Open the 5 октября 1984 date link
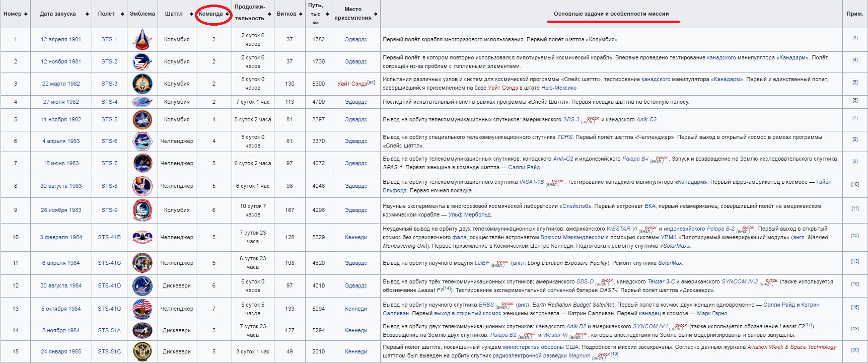The width and height of the screenshot is (868, 363). [61, 309]
